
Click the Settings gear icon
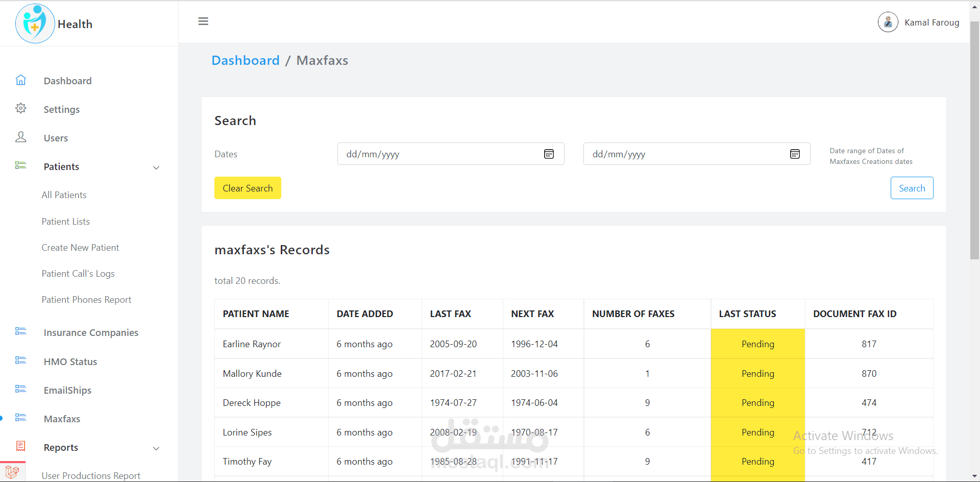pyautogui.click(x=21, y=108)
